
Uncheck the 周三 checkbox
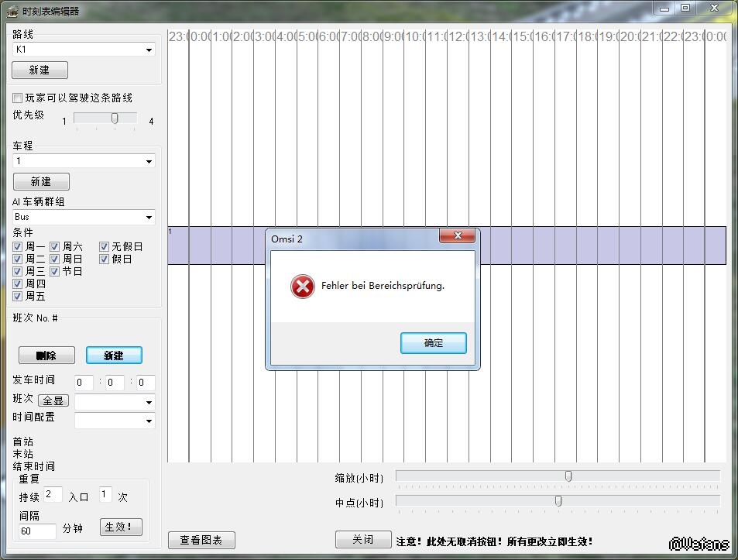click(17, 271)
